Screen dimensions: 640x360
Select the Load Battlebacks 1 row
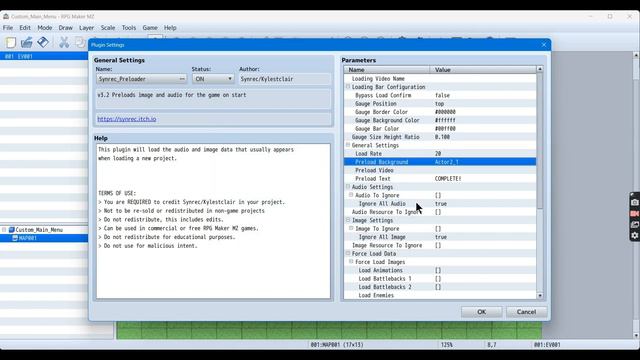(440, 278)
